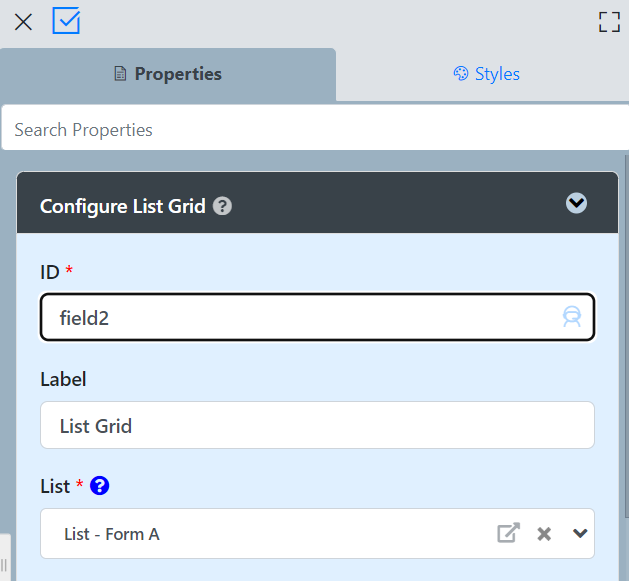Open the Styles tab
Viewport: 629px width, 581px height.
pos(486,74)
